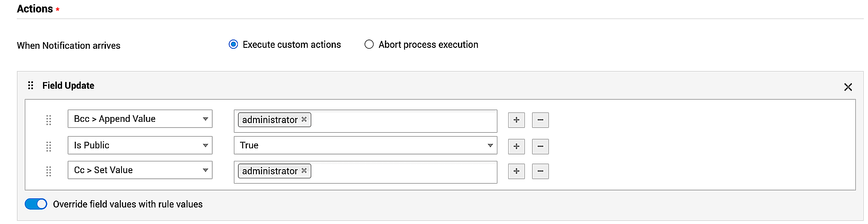Image resolution: width=868 pixels, height=224 pixels.
Task: Click inside the Cc recipients input field
Action: click(x=404, y=172)
